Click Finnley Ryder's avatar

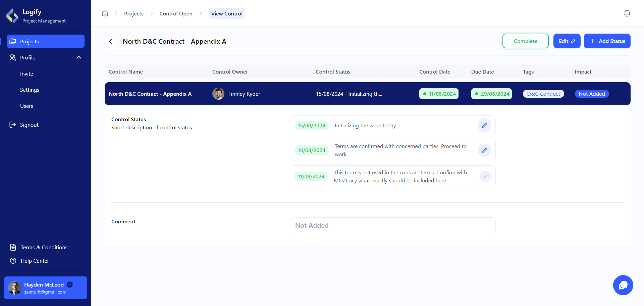pos(218,94)
